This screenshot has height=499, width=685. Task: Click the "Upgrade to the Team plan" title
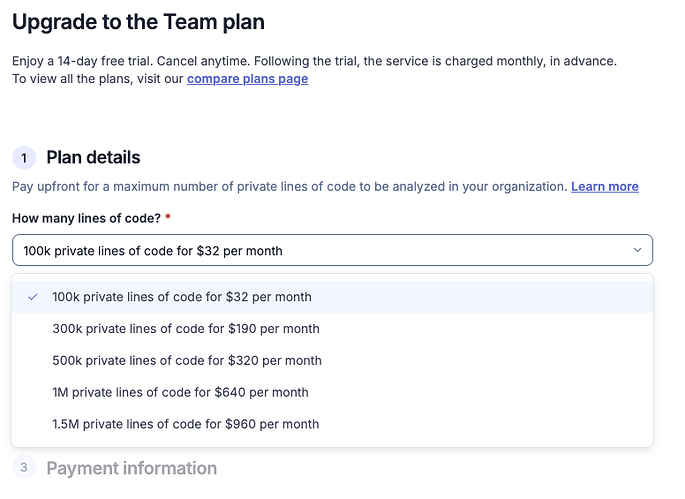(x=138, y=21)
